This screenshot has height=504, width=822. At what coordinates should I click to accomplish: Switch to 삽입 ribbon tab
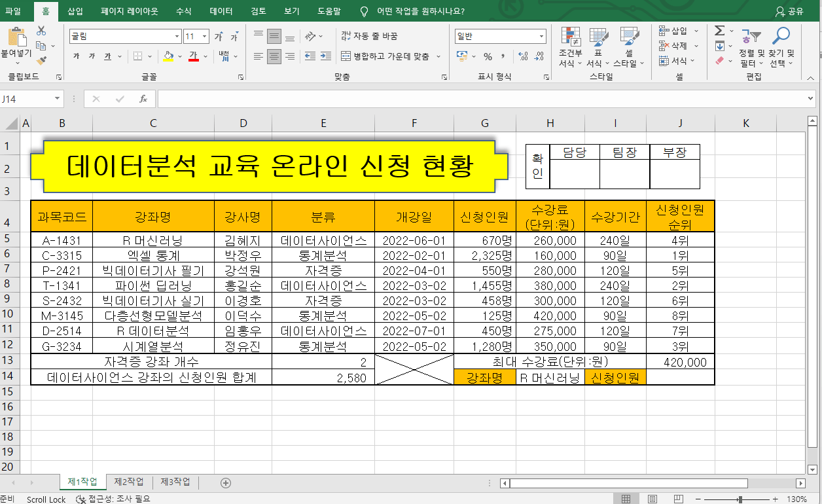pos(75,11)
